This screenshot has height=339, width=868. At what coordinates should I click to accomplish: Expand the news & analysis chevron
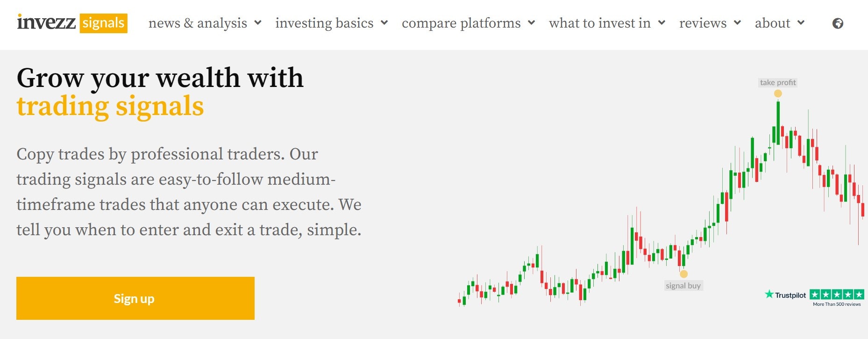pyautogui.click(x=258, y=22)
